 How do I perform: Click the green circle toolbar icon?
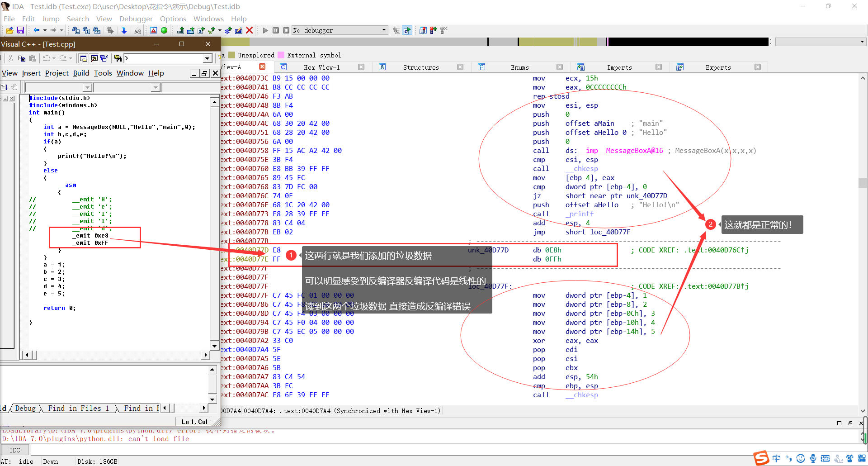164,30
